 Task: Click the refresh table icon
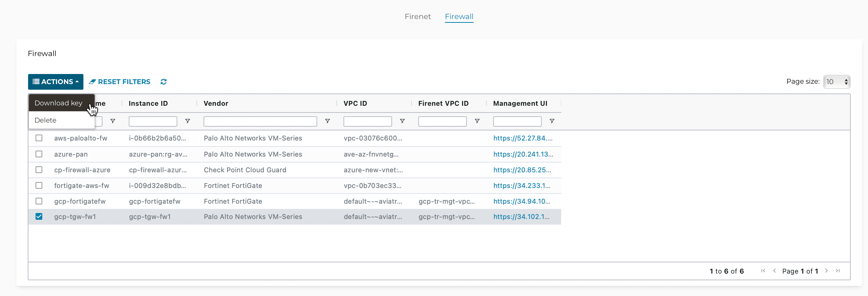click(163, 82)
